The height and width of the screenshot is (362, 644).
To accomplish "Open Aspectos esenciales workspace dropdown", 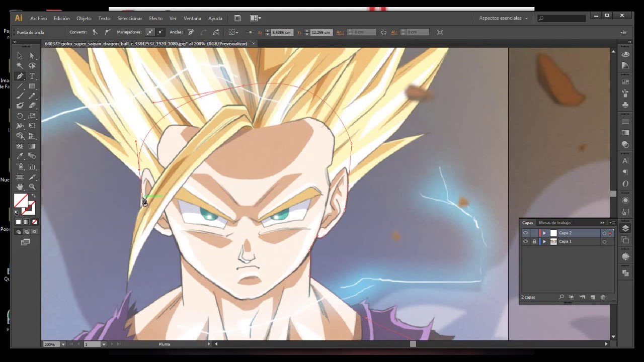I will 503,18.
